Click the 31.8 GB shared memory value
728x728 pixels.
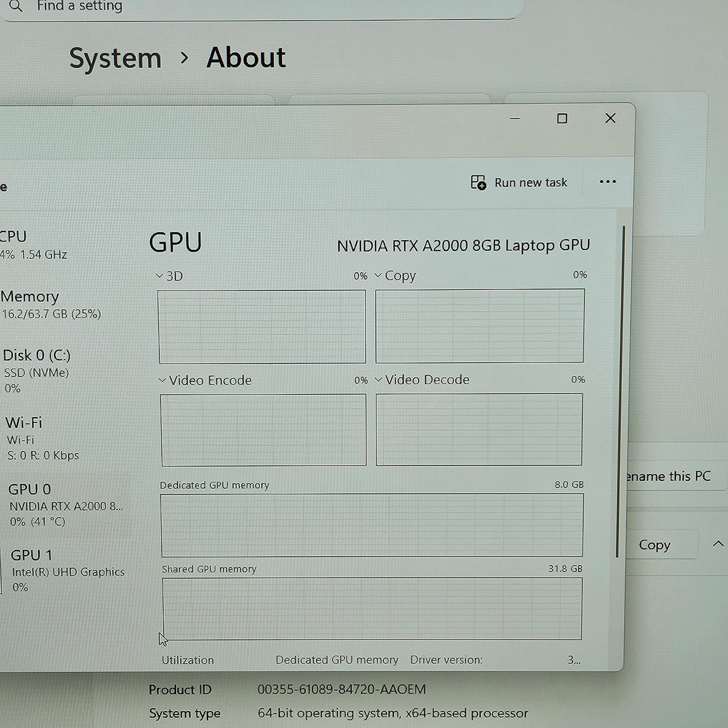565,568
